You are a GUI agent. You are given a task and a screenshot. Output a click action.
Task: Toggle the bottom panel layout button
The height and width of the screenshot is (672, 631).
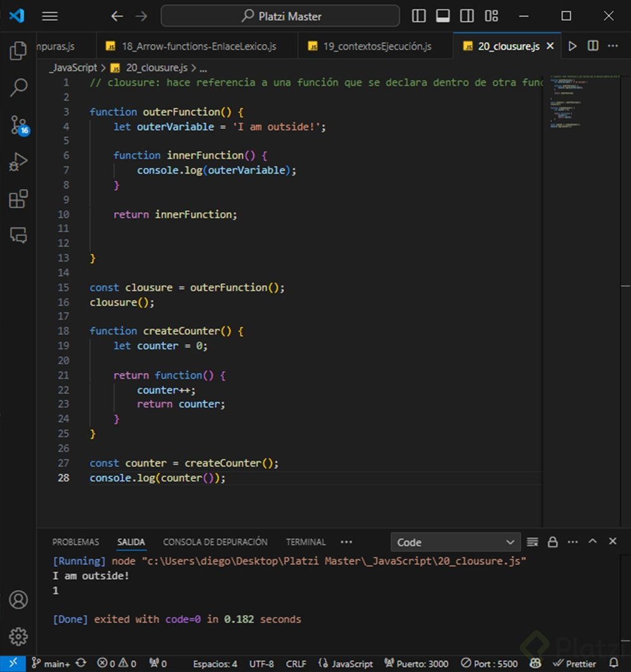[x=443, y=16]
